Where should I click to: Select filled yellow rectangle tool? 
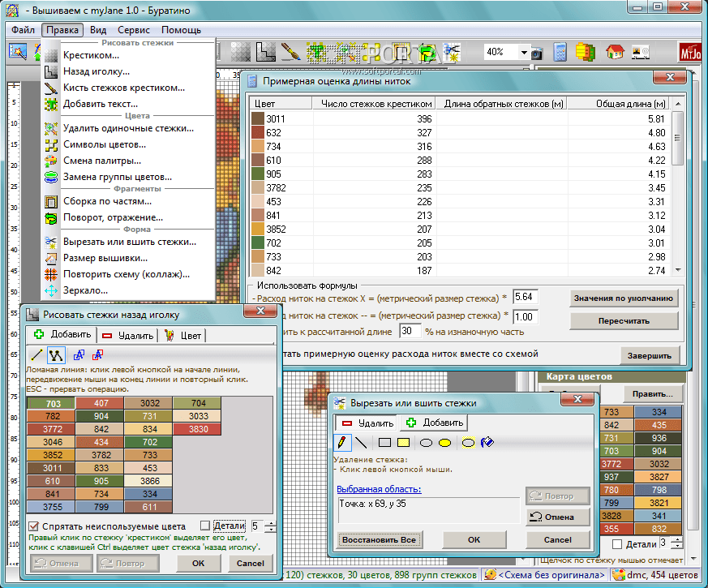pos(403,443)
